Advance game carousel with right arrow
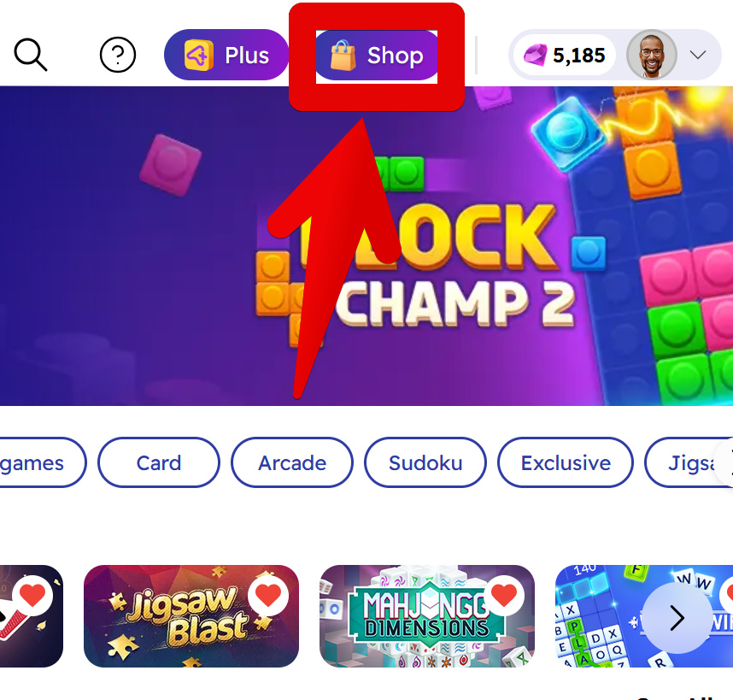This screenshot has height=700, width=733. pyautogui.click(x=677, y=618)
